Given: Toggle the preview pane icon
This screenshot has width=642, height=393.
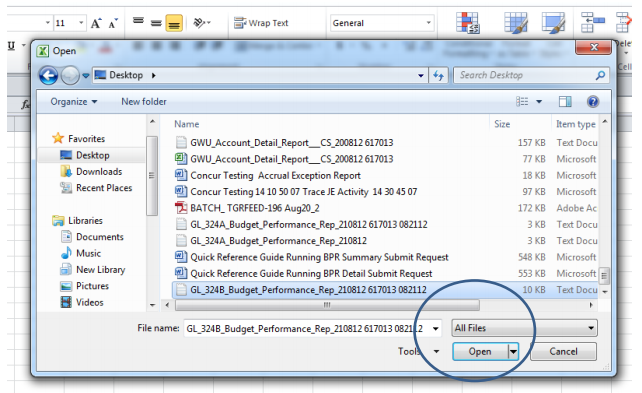Looking at the screenshot, I should [565, 102].
